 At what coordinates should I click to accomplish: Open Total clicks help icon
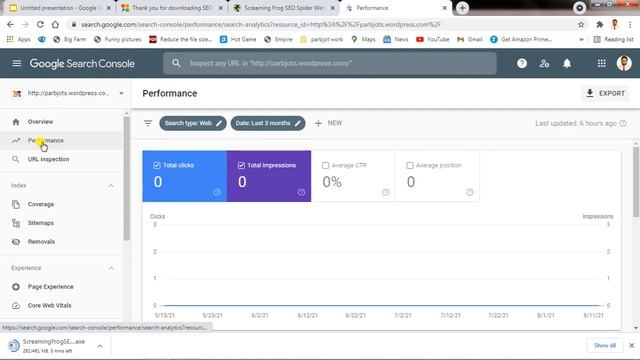click(217, 192)
